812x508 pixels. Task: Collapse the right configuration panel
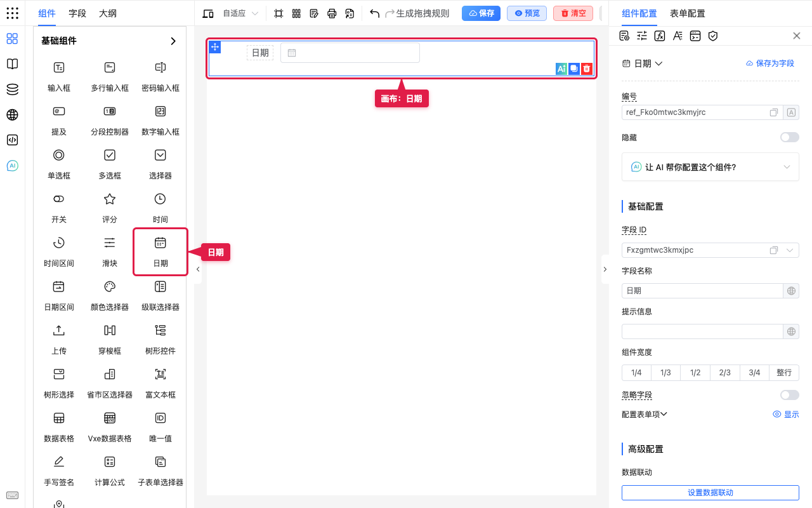point(605,269)
